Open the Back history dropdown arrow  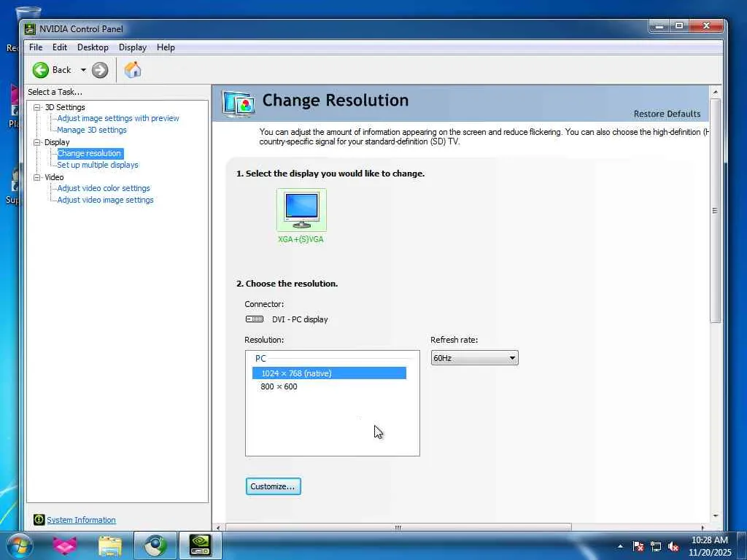point(83,70)
